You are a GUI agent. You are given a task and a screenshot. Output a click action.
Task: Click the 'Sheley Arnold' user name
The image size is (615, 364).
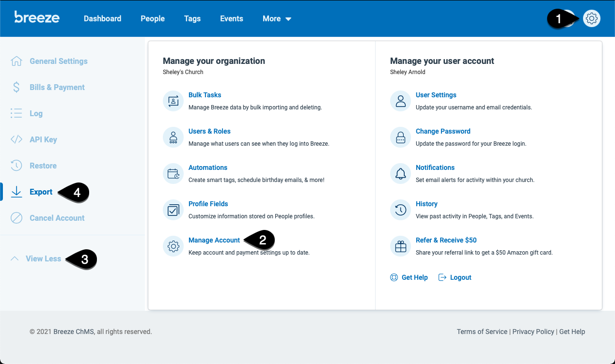point(408,72)
